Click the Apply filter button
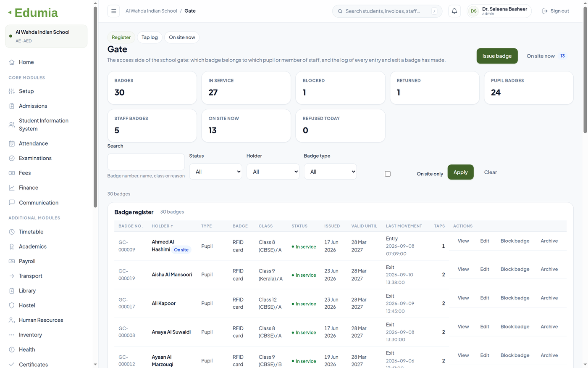Image resolution: width=588 pixels, height=368 pixels. [x=460, y=172]
